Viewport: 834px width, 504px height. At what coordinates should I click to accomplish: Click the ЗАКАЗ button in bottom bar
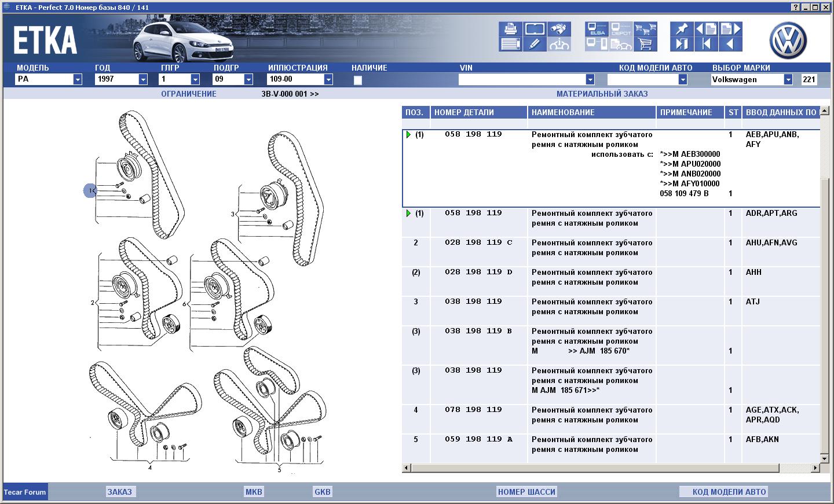[x=120, y=492]
